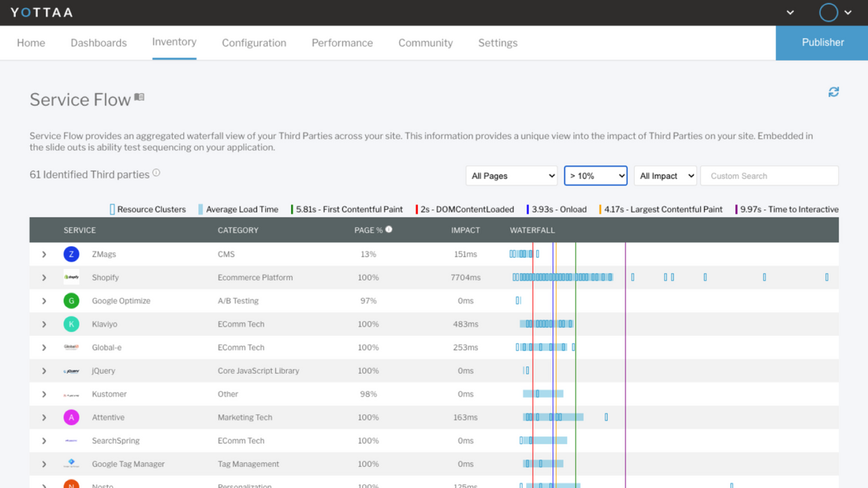Image resolution: width=868 pixels, height=488 pixels.
Task: Click the blue Onload legend marker
Action: click(528, 209)
